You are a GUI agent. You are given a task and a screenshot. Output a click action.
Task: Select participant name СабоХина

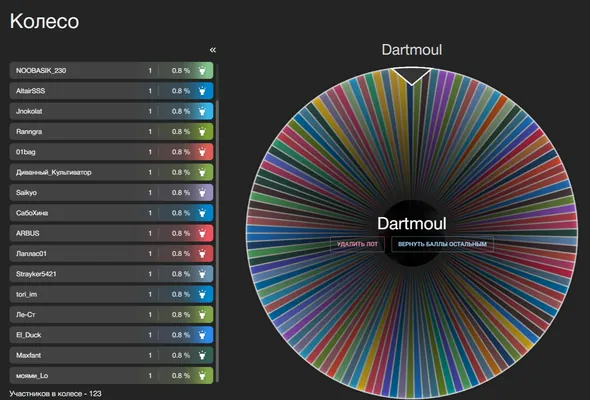(x=32, y=213)
